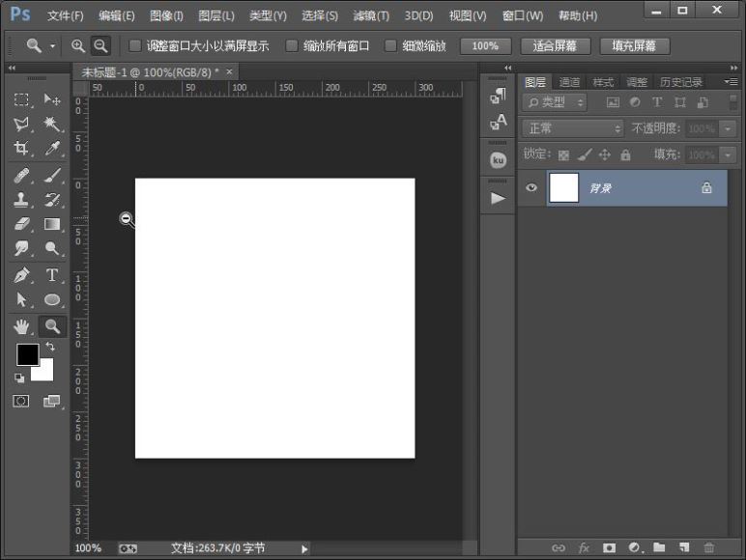Select the Ellipse shape tool

pos(52,299)
